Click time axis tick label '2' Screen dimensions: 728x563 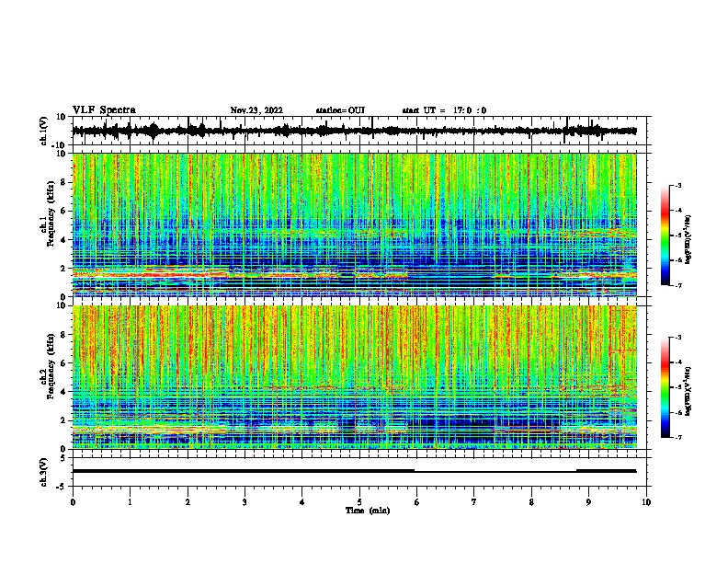click(x=188, y=502)
